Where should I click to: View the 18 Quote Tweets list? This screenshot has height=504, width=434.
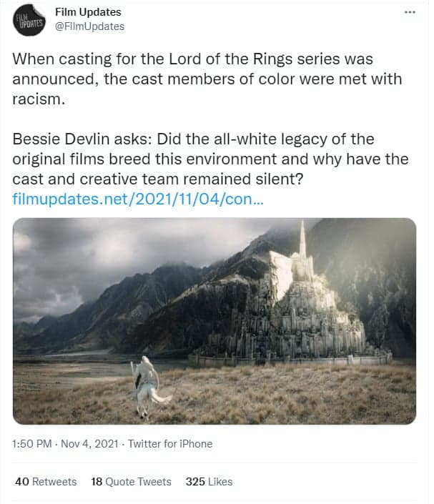(131, 482)
